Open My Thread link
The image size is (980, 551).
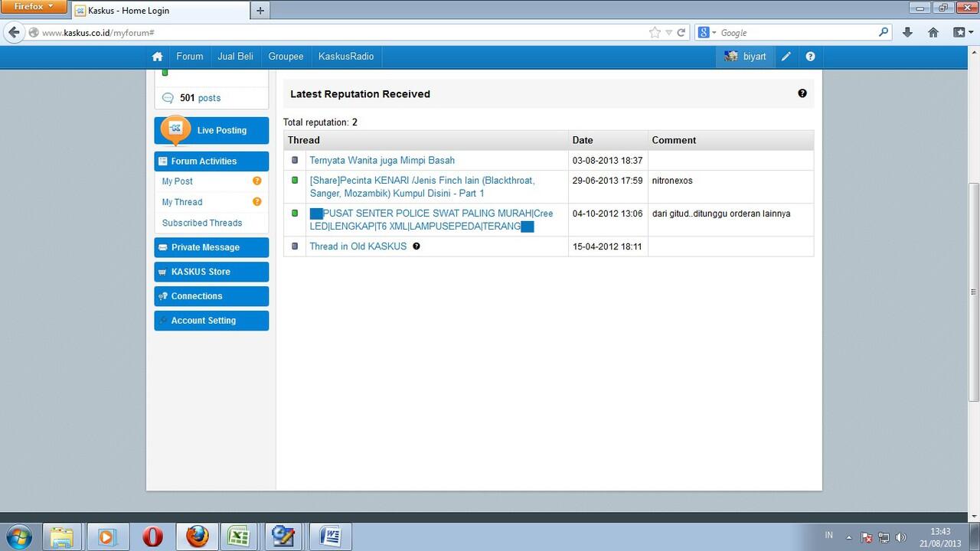pos(182,202)
